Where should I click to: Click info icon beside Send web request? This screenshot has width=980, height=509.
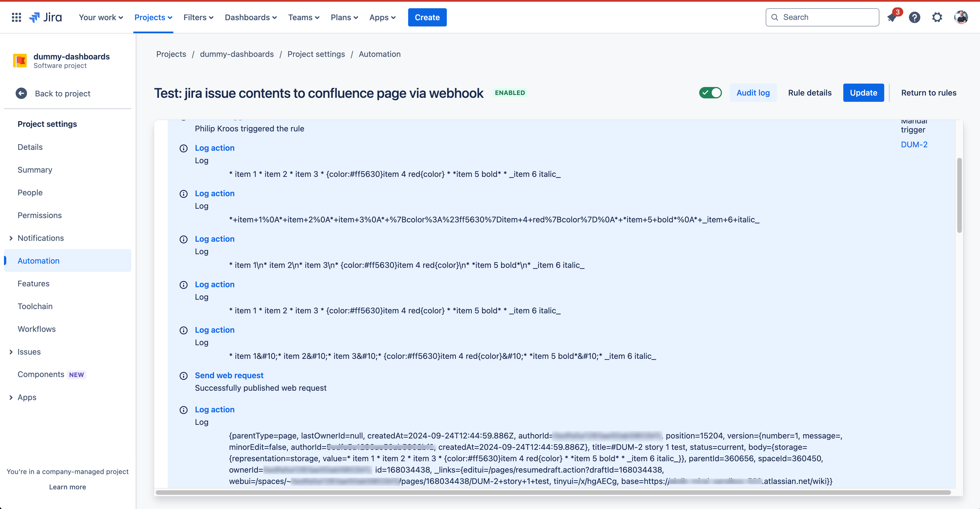pos(183,376)
